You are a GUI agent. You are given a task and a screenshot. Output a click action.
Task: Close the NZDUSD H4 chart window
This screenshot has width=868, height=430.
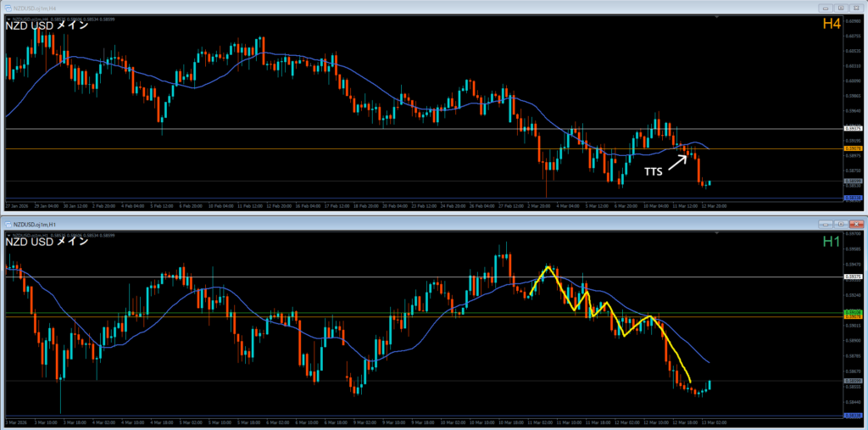click(856, 8)
